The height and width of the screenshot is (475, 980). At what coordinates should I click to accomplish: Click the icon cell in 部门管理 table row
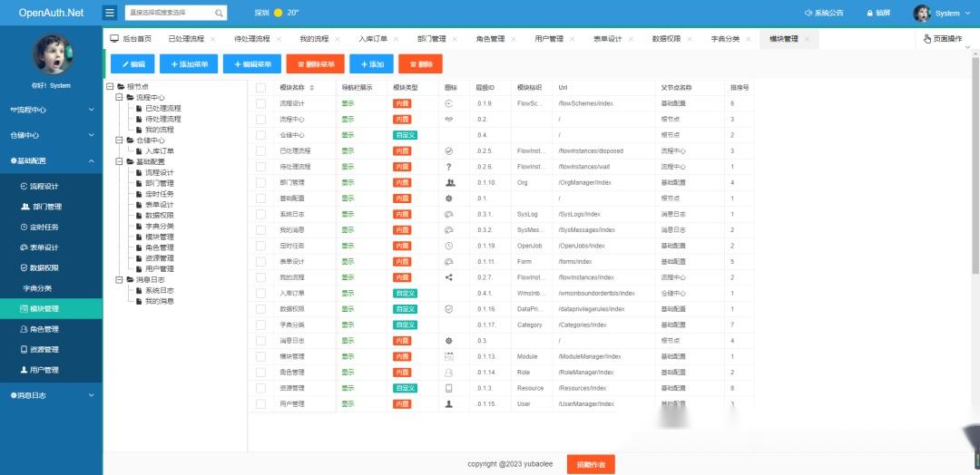coord(451,183)
